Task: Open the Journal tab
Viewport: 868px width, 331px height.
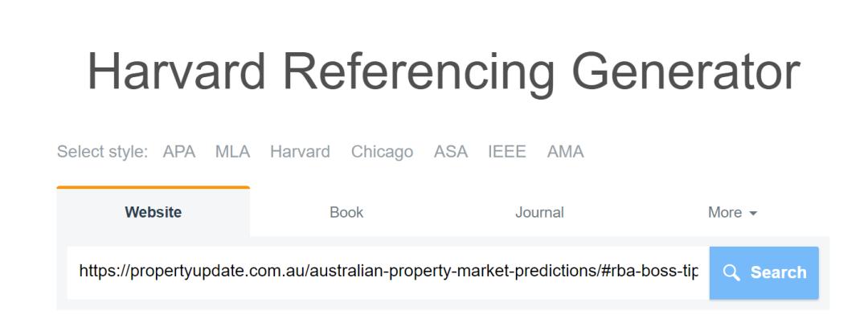Action: [539, 212]
